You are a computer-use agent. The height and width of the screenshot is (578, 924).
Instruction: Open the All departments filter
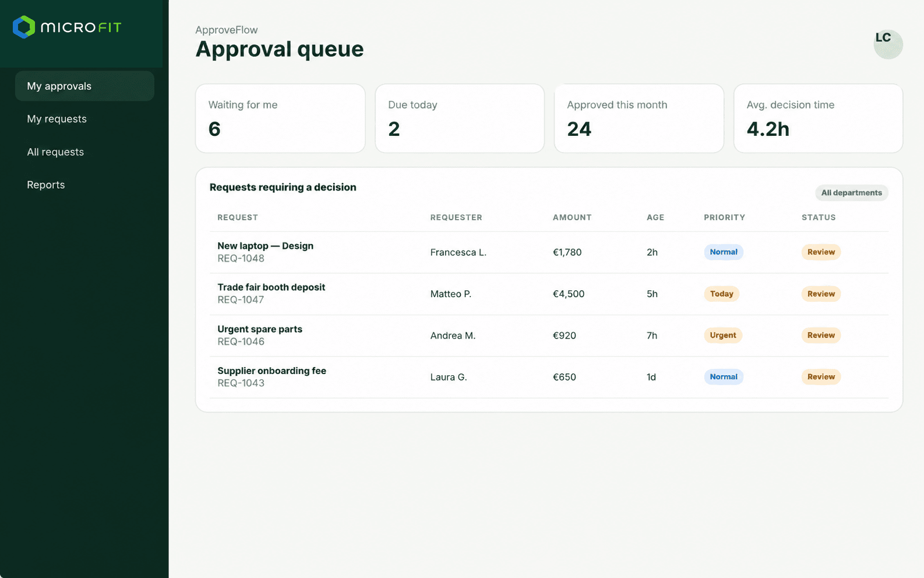coord(851,193)
